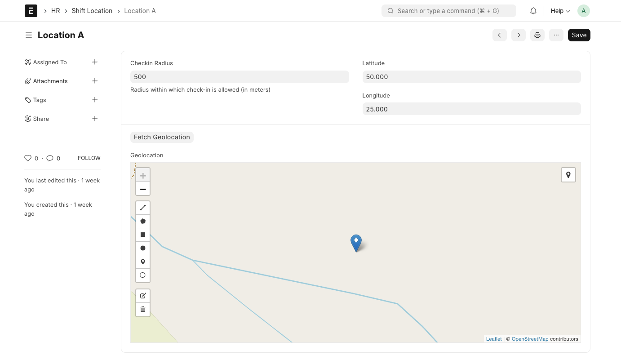Open the Help dropdown menu
This screenshot has height=364, width=621.
coord(560,11)
